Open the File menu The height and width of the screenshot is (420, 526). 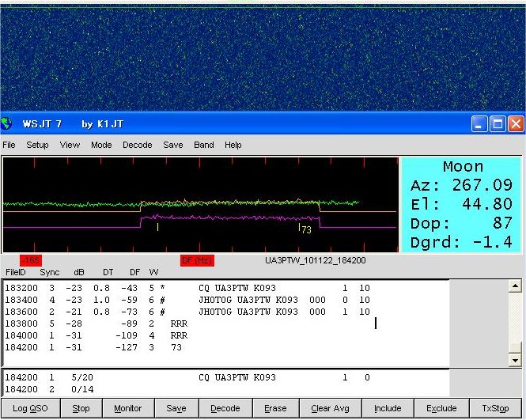9,145
